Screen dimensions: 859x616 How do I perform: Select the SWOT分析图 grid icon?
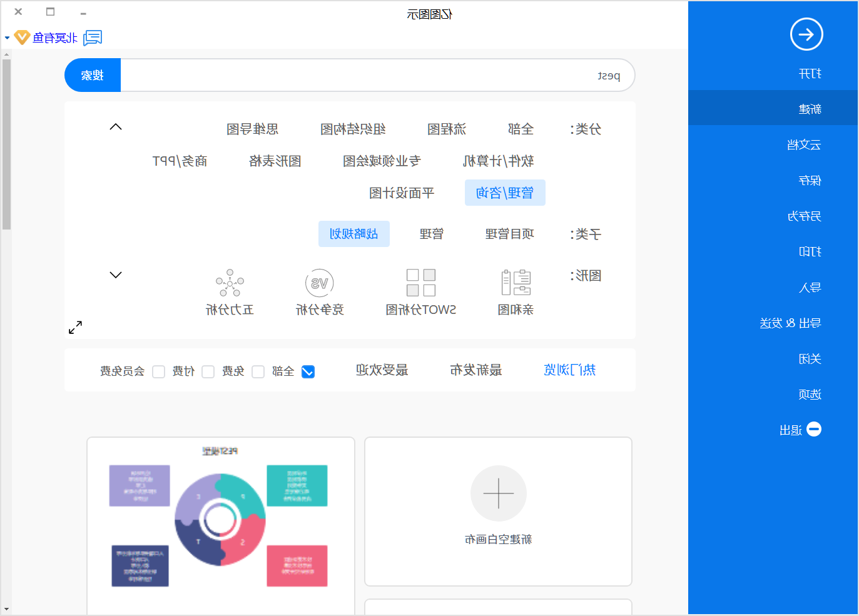click(x=421, y=283)
